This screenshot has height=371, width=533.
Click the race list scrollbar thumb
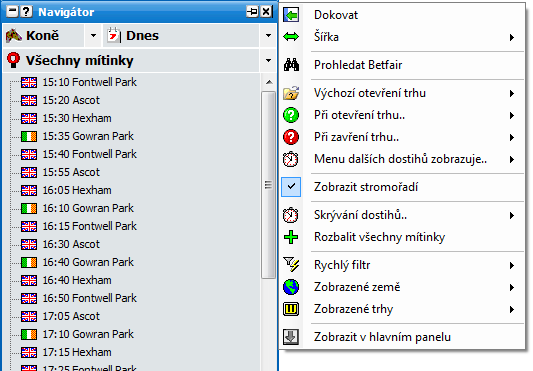point(268,185)
